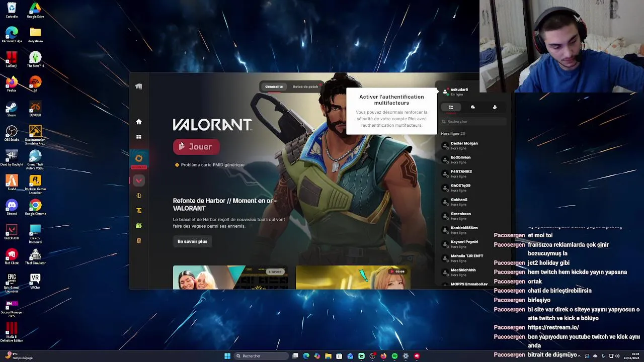This screenshot has height=362, width=644.
Task: Select friend MecSkichhhh
Action: [x=473, y=272]
